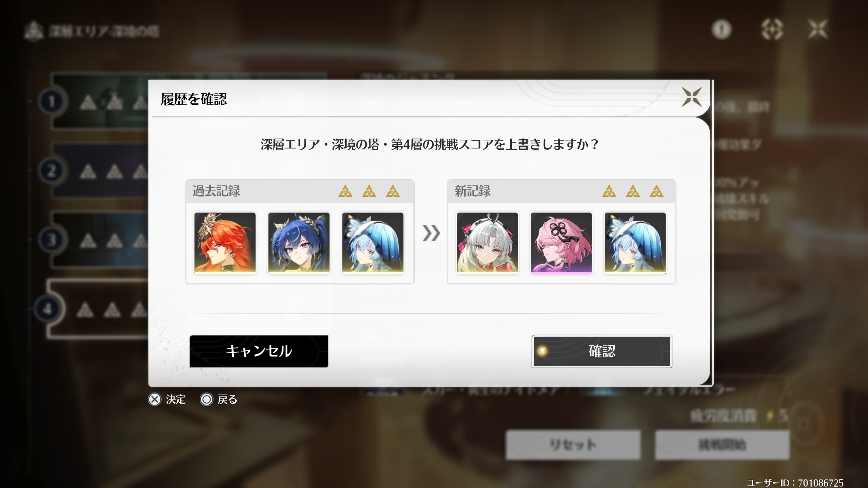
Task: Select the light-blue-haired character in 過去記録
Action: (x=373, y=243)
